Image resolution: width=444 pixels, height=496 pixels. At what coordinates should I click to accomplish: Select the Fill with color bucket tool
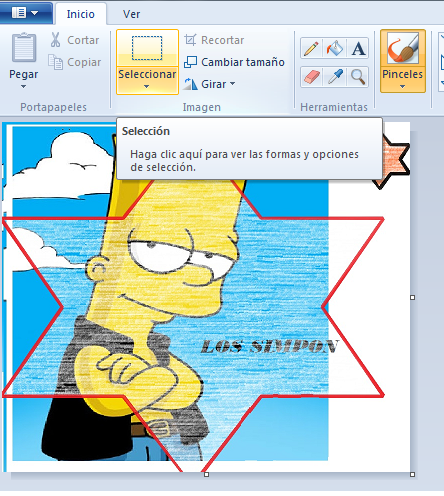click(335, 48)
